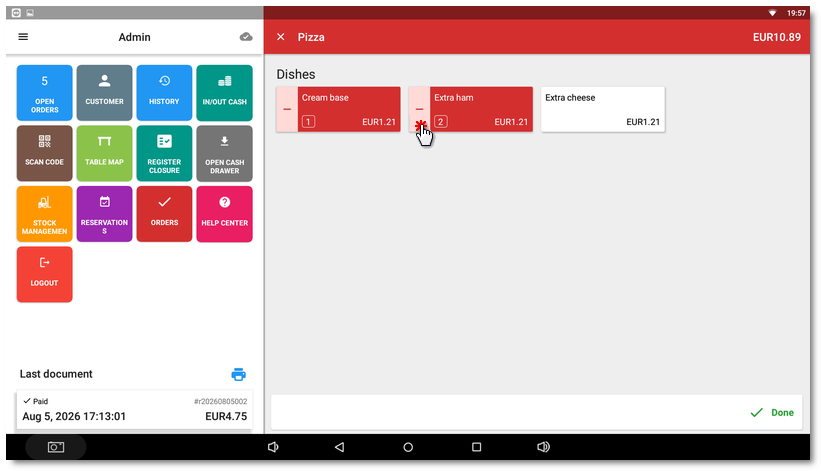
Task: Add another Extra ham
Action: point(481,109)
